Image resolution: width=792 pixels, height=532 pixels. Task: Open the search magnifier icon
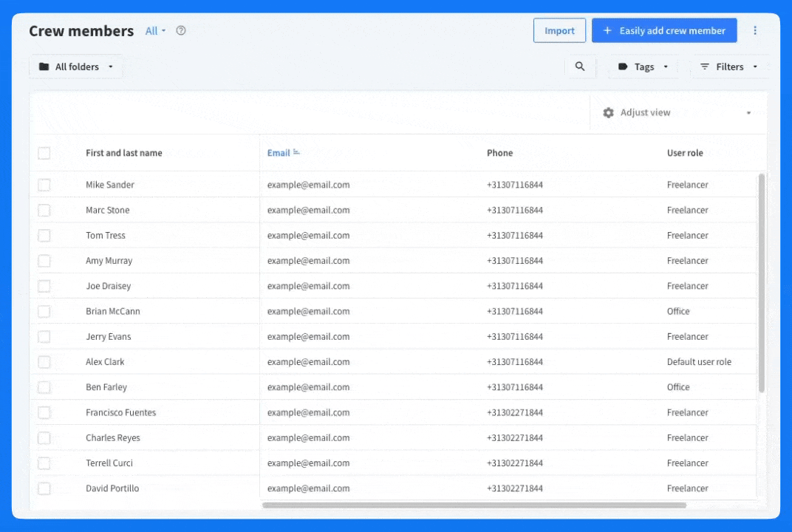click(580, 66)
